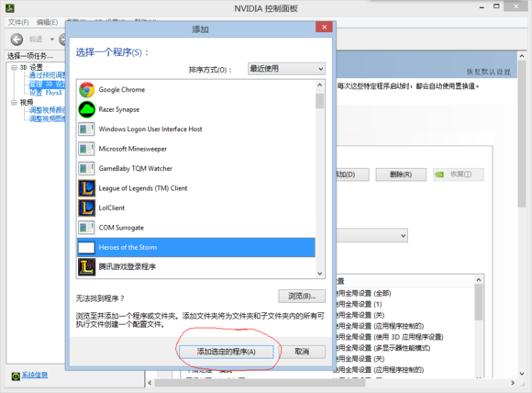532x393 pixels.
Task: Open the 排序方式 dropdown showing 最近使用
Action: click(x=286, y=69)
